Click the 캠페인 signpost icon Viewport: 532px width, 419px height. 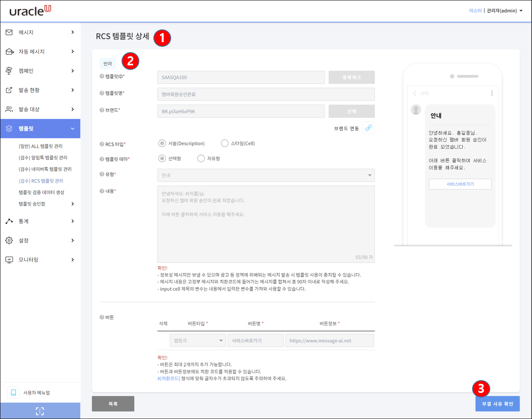pyautogui.click(x=9, y=71)
